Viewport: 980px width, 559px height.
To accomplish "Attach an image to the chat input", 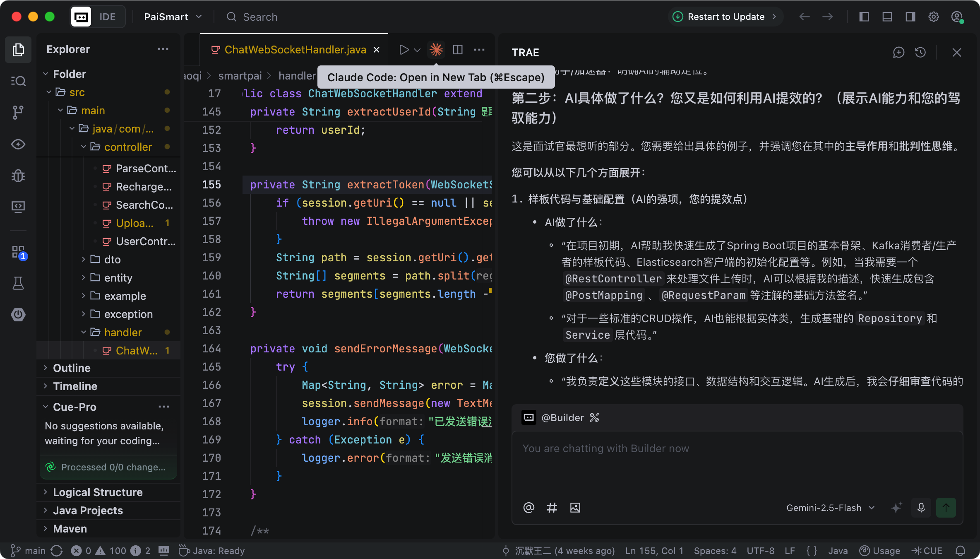I will [x=575, y=508].
